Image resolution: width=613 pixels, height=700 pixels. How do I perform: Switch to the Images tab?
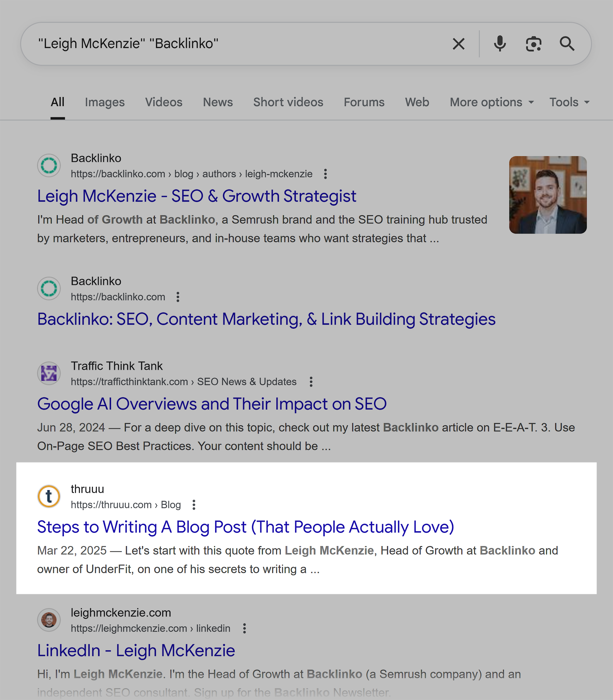[105, 102]
